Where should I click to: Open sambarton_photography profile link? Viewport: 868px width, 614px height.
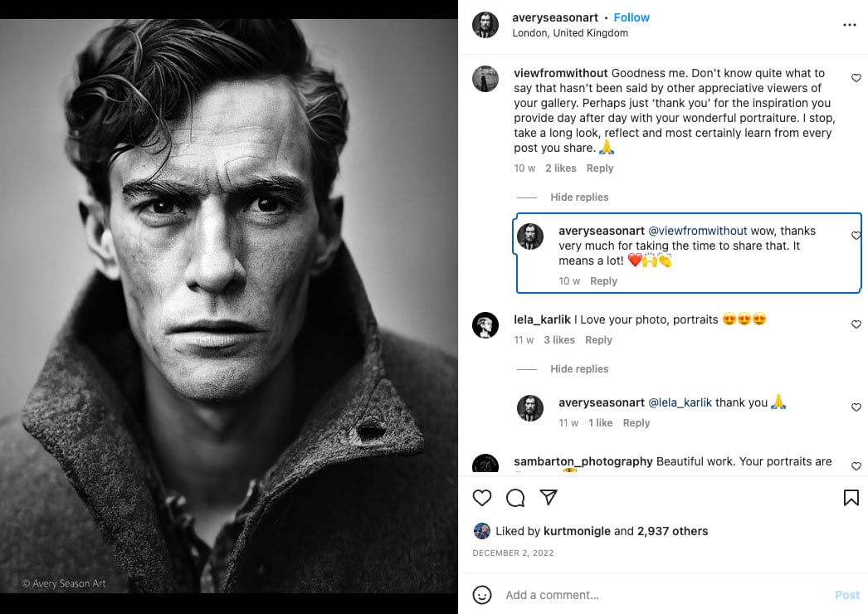[583, 461]
